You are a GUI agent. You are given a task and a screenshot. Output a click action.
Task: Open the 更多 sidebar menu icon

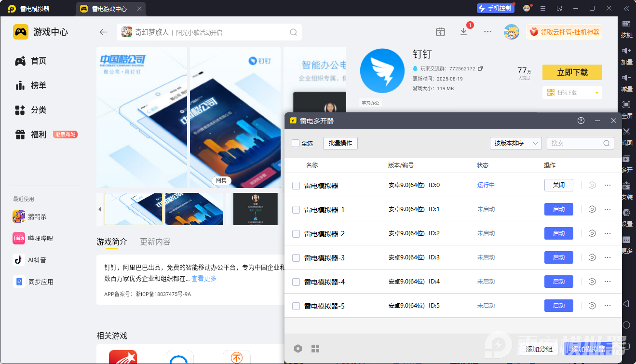click(x=626, y=240)
